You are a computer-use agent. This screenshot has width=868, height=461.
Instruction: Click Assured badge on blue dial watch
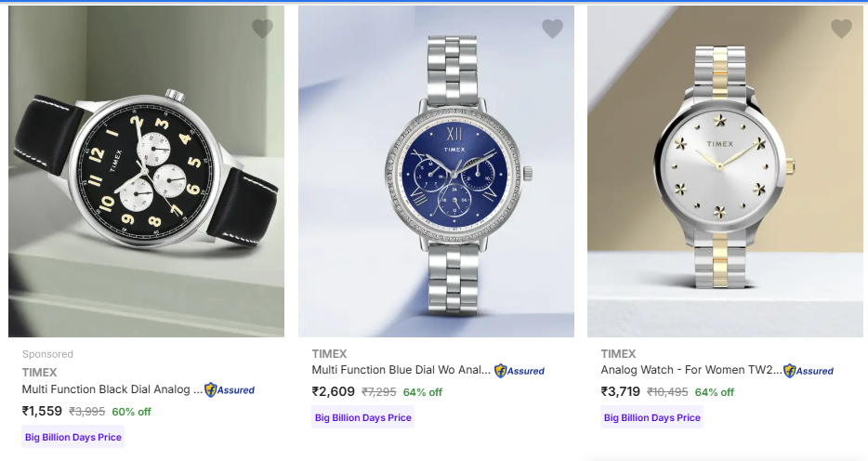pos(519,371)
